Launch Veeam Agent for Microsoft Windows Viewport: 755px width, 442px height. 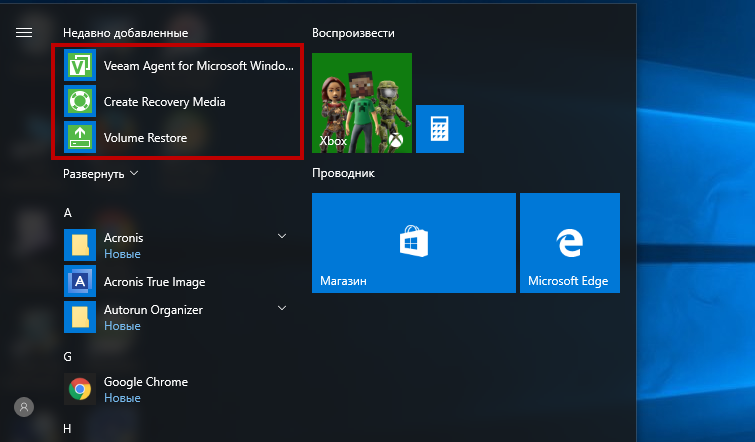(179, 65)
